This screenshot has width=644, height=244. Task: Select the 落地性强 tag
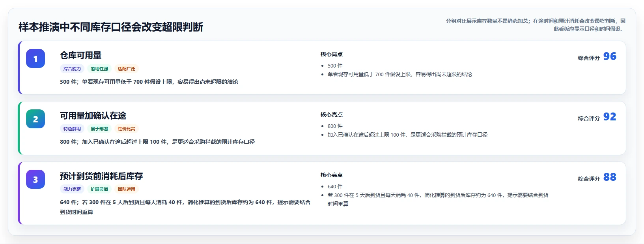(99, 69)
